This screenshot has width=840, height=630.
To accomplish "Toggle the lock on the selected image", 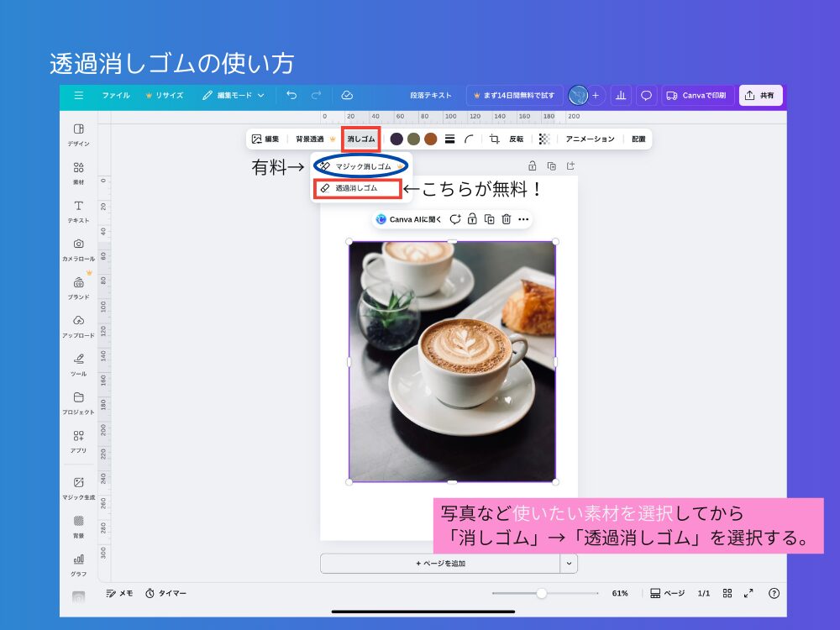I will (x=474, y=219).
